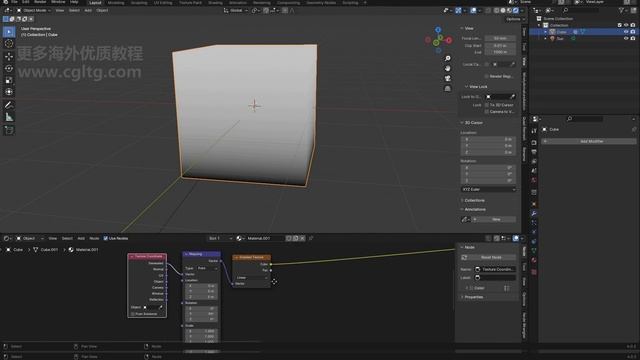
Task: Select the Move tool in viewport toolbar
Action: 9,56
